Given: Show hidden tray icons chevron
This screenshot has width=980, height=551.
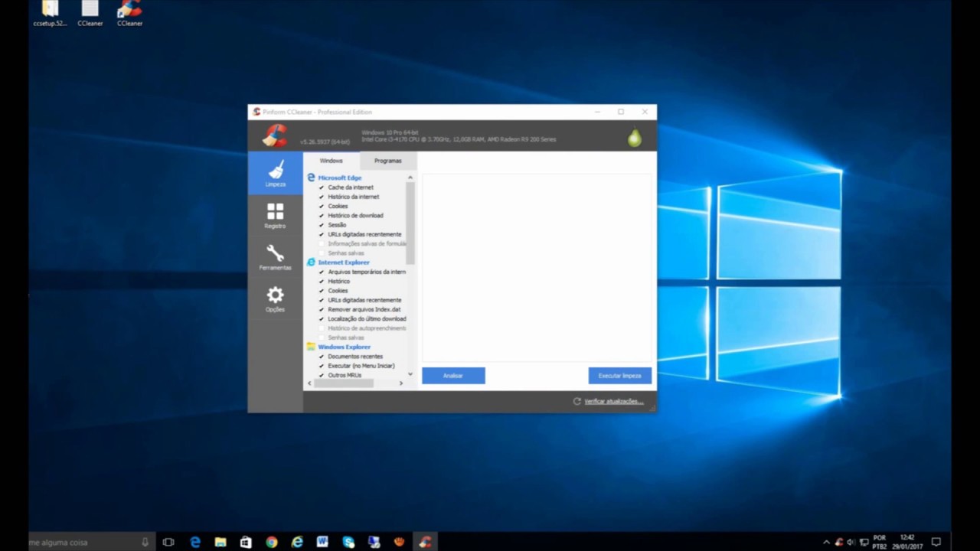Looking at the screenshot, I should click(825, 542).
